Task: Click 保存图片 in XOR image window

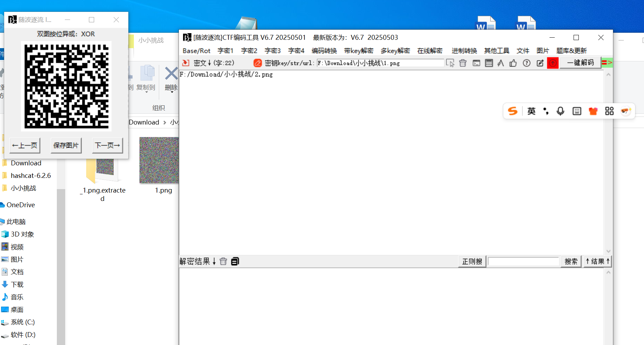Action: click(66, 145)
